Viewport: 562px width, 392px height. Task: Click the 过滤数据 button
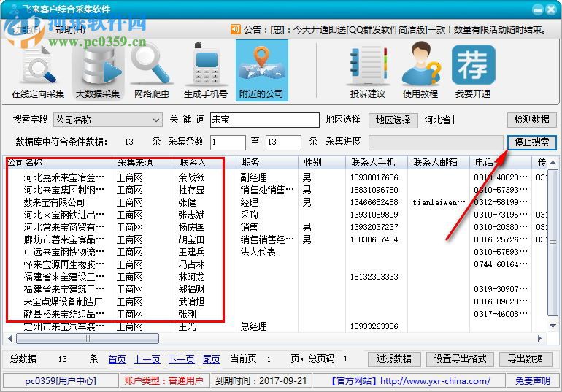[x=394, y=358]
